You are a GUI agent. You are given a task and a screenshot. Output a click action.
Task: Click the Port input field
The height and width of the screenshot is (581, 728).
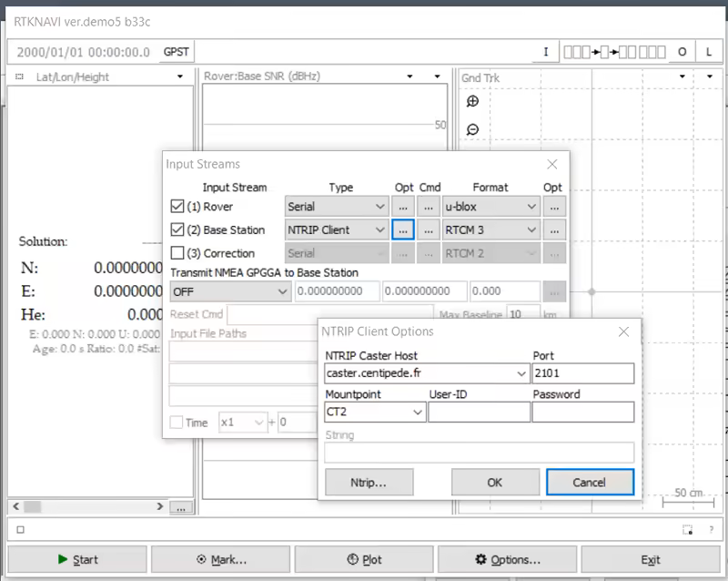coord(582,373)
